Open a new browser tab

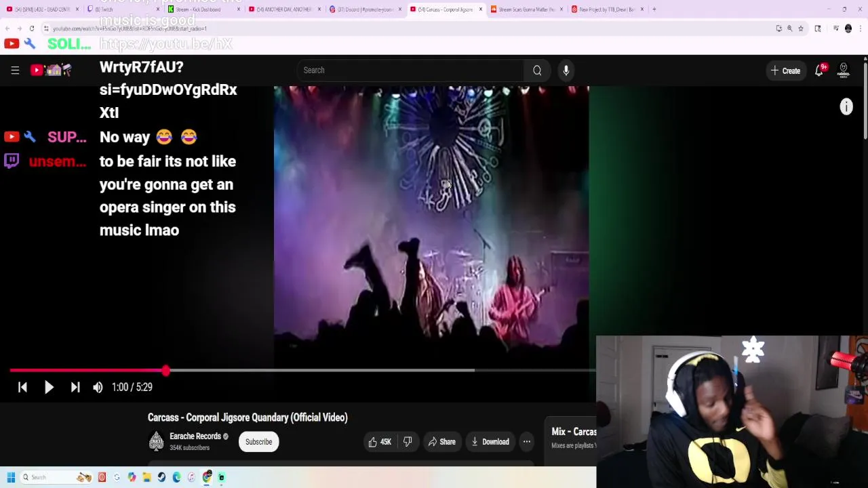[x=654, y=9]
